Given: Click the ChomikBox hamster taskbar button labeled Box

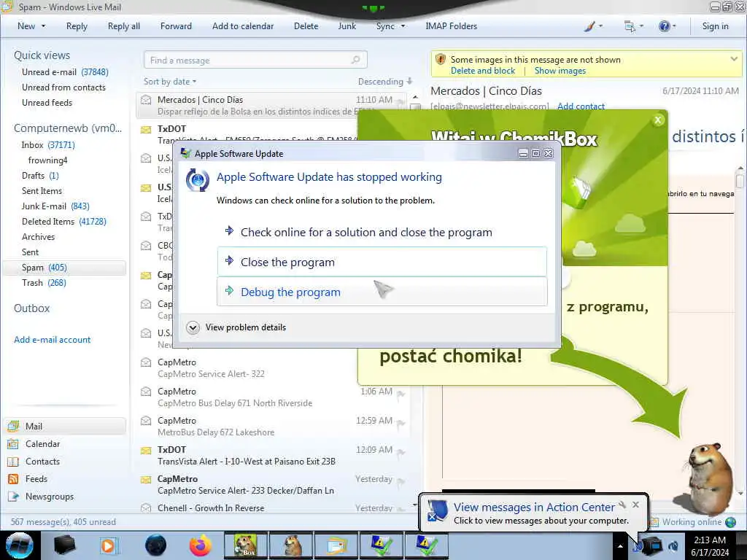Looking at the screenshot, I should [245, 545].
